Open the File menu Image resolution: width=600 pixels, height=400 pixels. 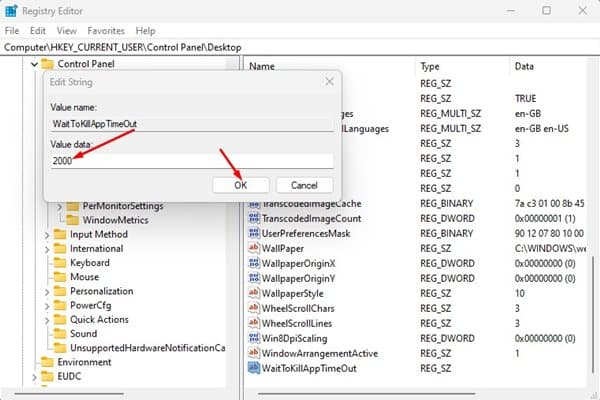coord(12,31)
